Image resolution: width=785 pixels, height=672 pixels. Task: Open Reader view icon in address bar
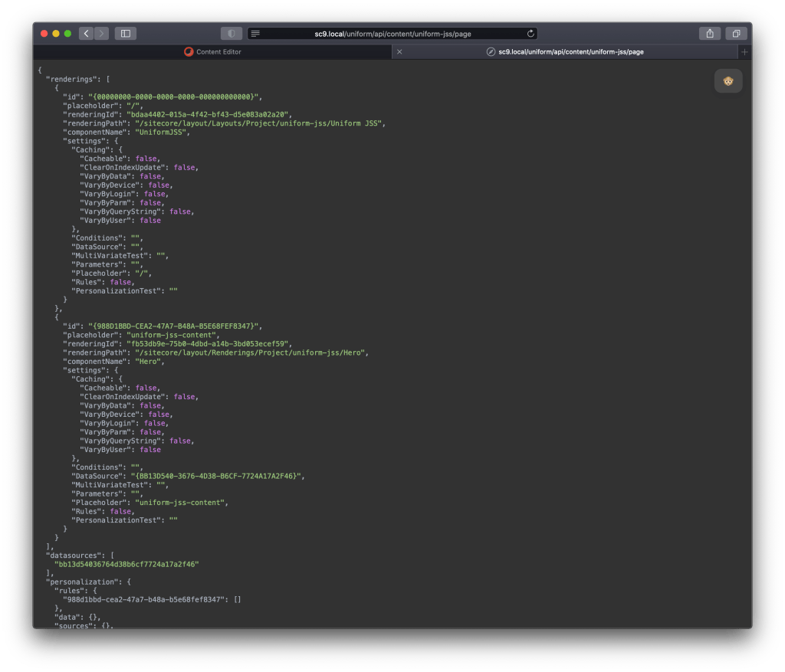pyautogui.click(x=255, y=34)
